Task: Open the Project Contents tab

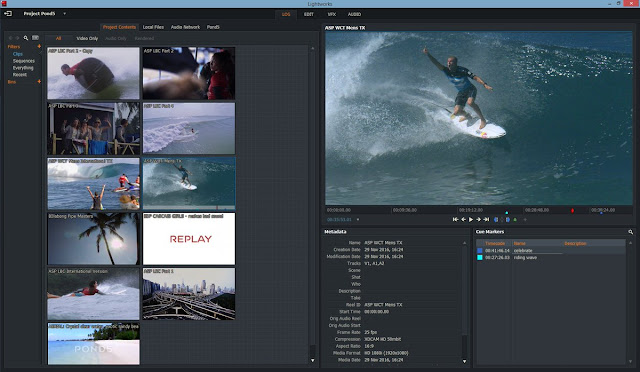Action: (119, 27)
